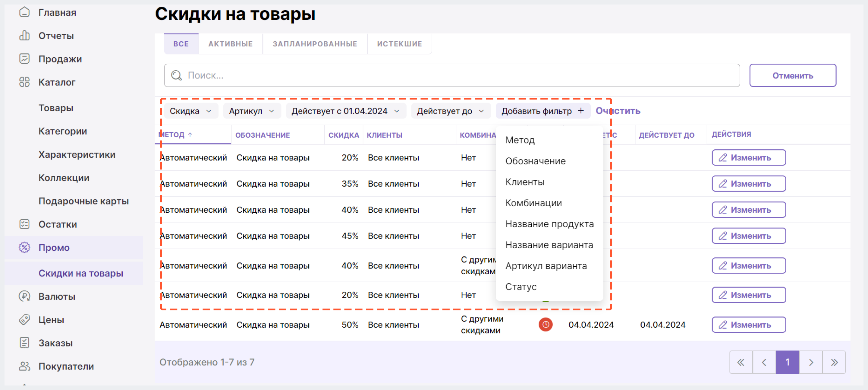Click pencil icon in the 35% discount row

point(722,184)
